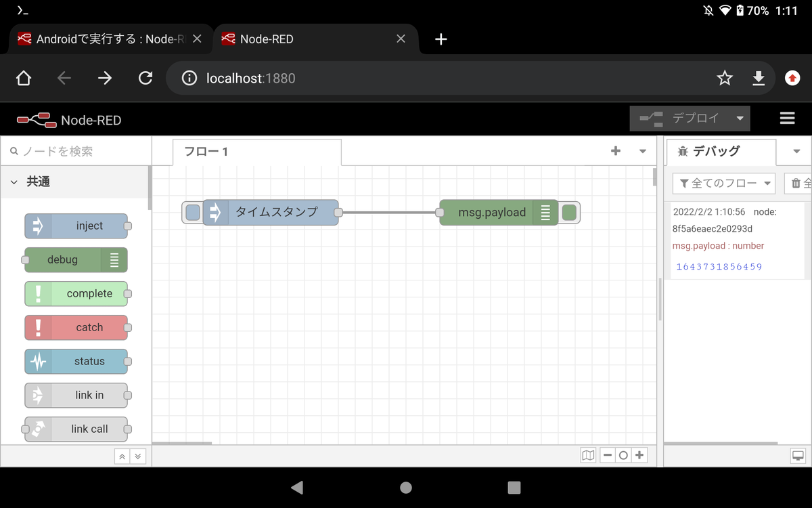
Task: Open the browser update menu icon
Action: (x=792, y=79)
